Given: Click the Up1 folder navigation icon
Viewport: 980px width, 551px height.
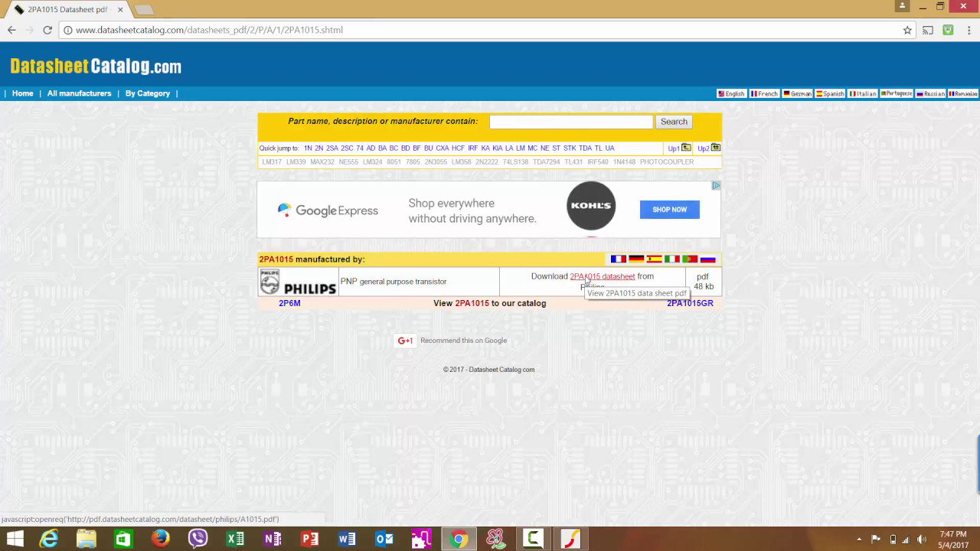Looking at the screenshot, I should point(686,148).
